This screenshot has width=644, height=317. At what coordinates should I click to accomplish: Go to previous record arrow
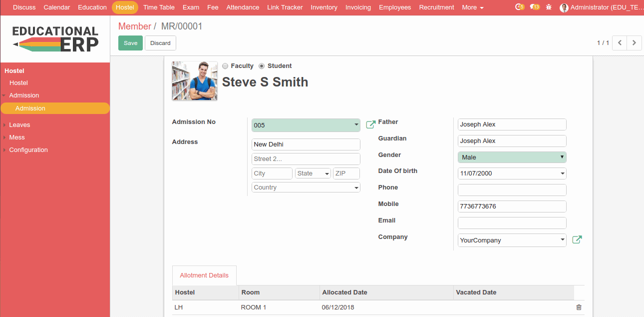[x=620, y=43]
